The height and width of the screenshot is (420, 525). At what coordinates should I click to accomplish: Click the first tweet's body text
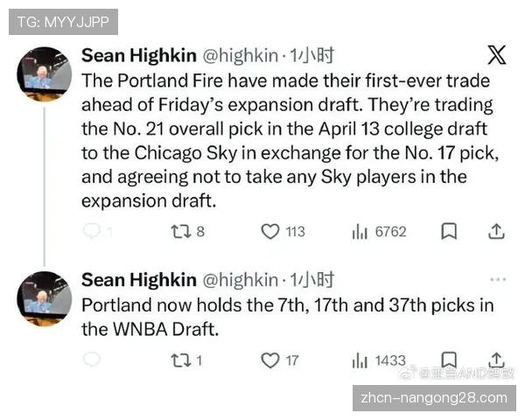(284, 140)
